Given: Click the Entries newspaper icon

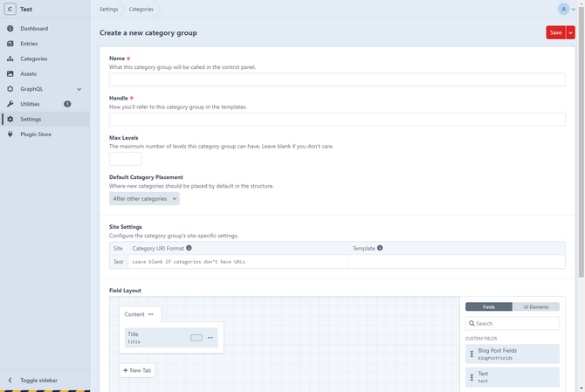Looking at the screenshot, I should pyautogui.click(x=10, y=44).
